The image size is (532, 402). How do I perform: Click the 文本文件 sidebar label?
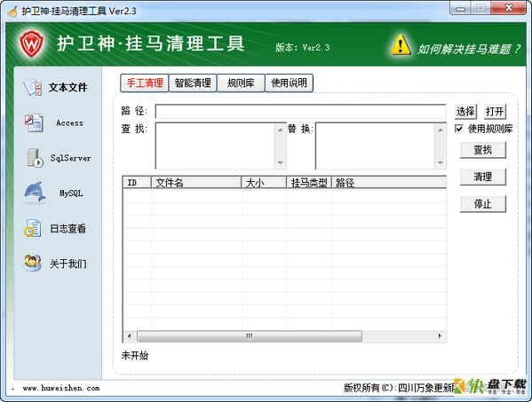coord(67,88)
